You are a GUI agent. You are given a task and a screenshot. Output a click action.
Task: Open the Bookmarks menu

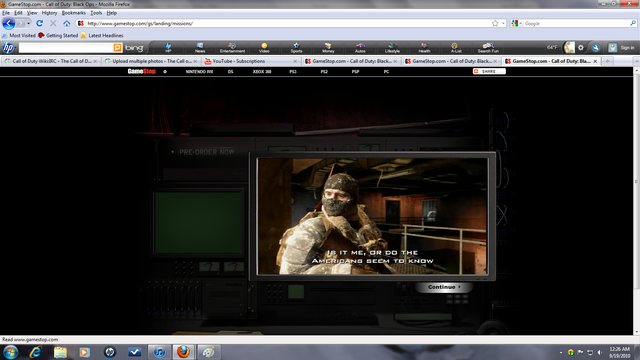[73, 13]
